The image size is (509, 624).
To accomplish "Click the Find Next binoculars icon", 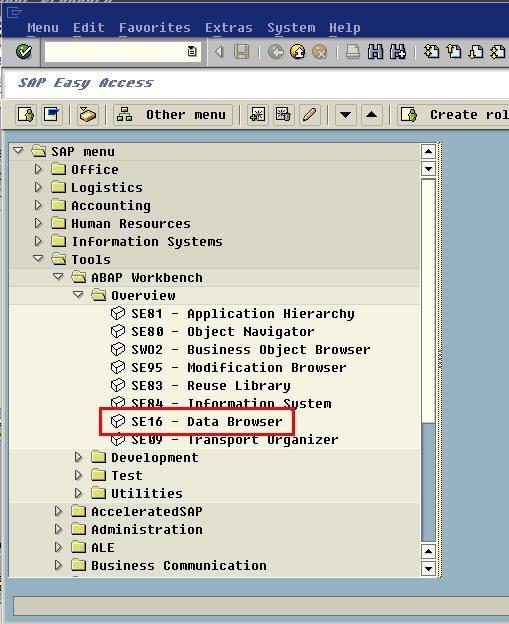I will pyautogui.click(x=398, y=52).
